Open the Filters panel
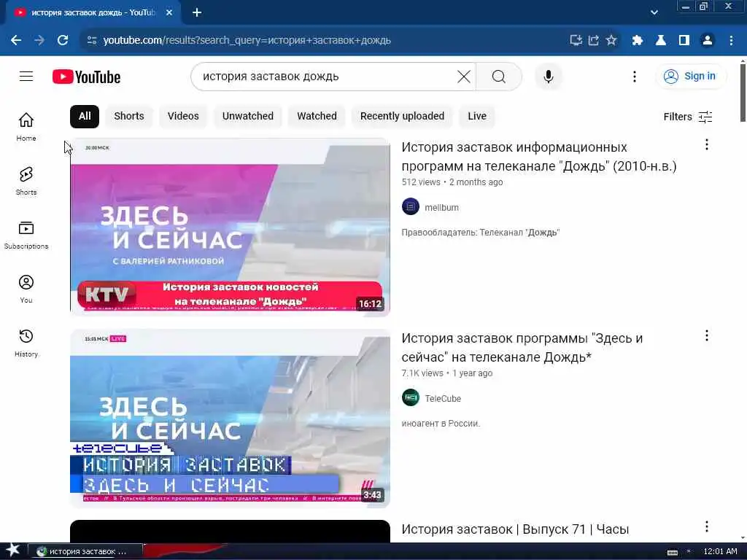This screenshot has height=560, width=747. (x=688, y=117)
